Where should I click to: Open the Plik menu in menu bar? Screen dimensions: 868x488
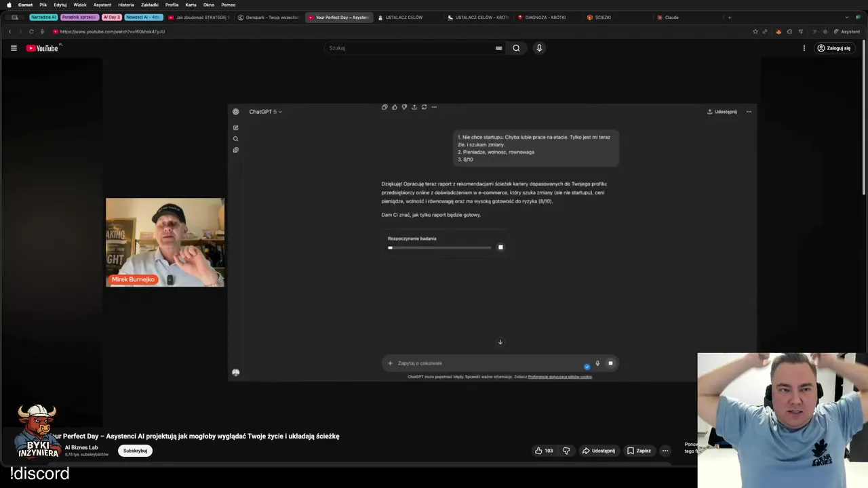[x=43, y=5]
